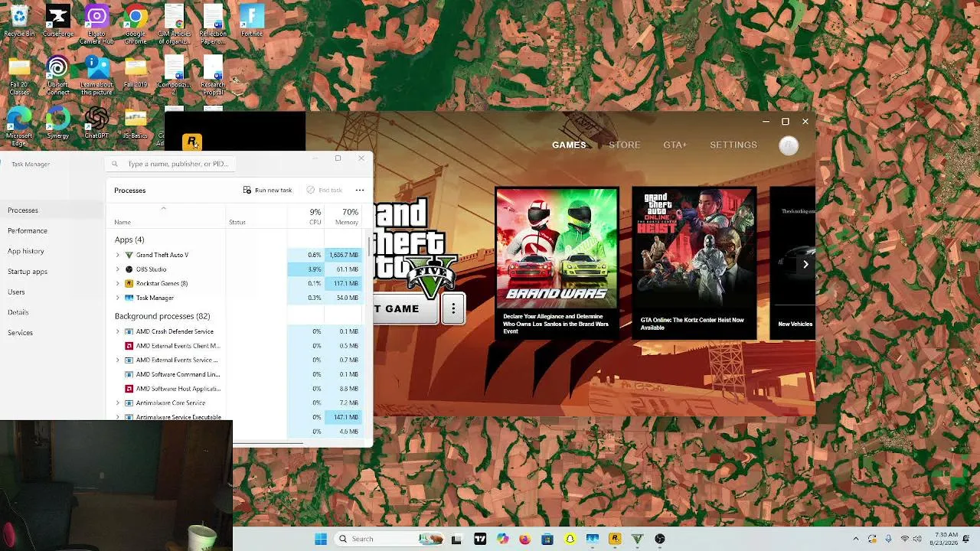Click the Windows Start button
This screenshot has width=980, height=551.
(321, 539)
